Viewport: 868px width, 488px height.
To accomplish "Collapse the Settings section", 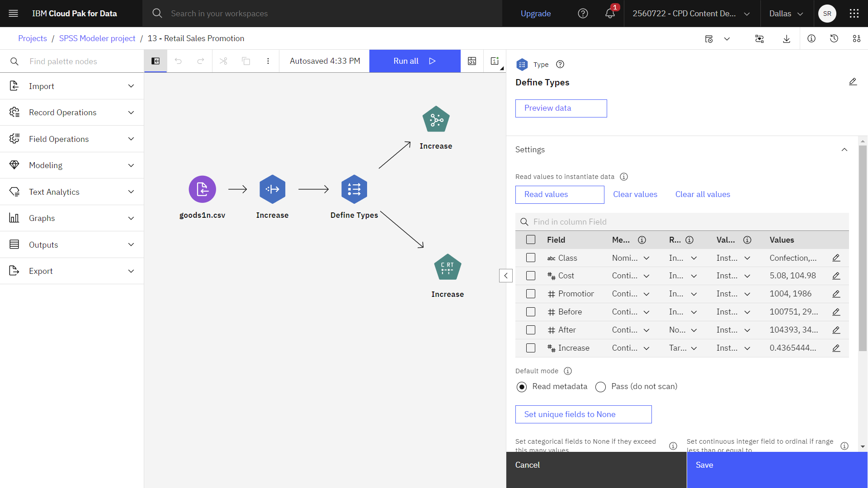I will tap(844, 150).
